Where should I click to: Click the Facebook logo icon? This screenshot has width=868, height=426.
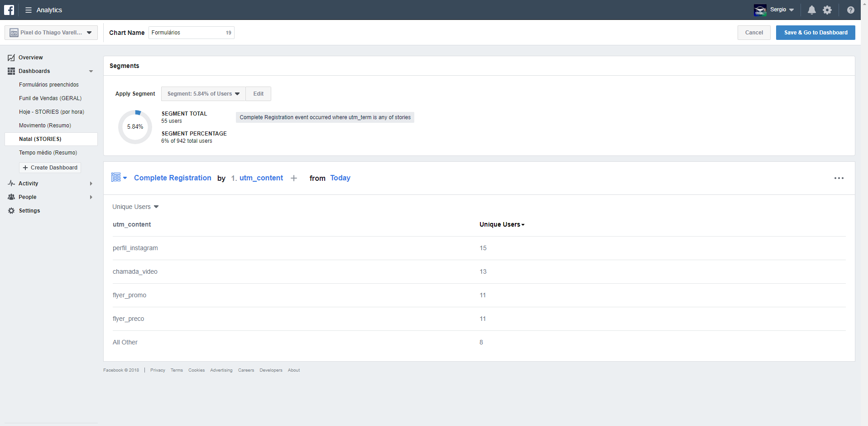pos(9,10)
